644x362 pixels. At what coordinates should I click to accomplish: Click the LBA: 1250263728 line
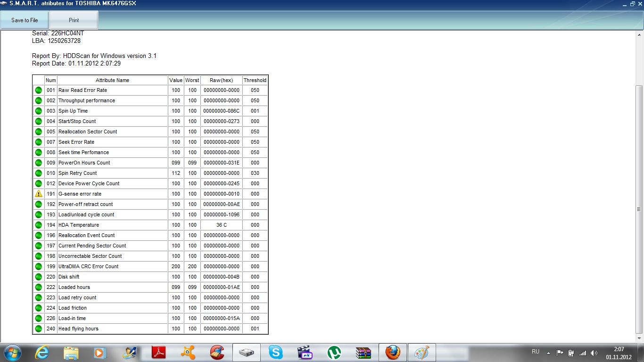coord(56,41)
